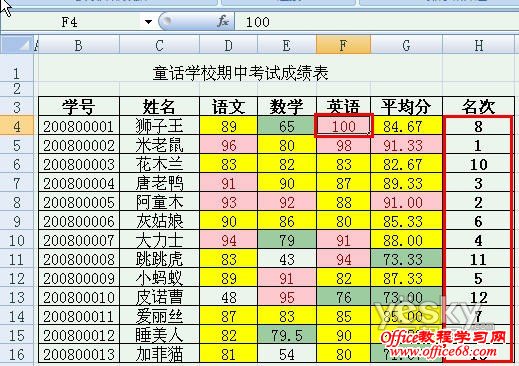Click the math score 43 for 跳跳虎

click(x=287, y=258)
